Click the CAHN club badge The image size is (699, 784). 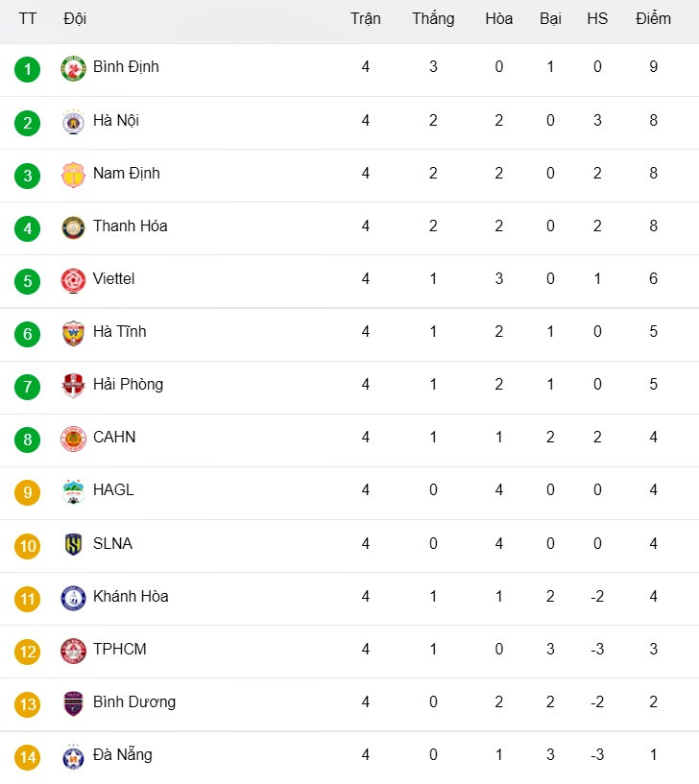coord(74,438)
